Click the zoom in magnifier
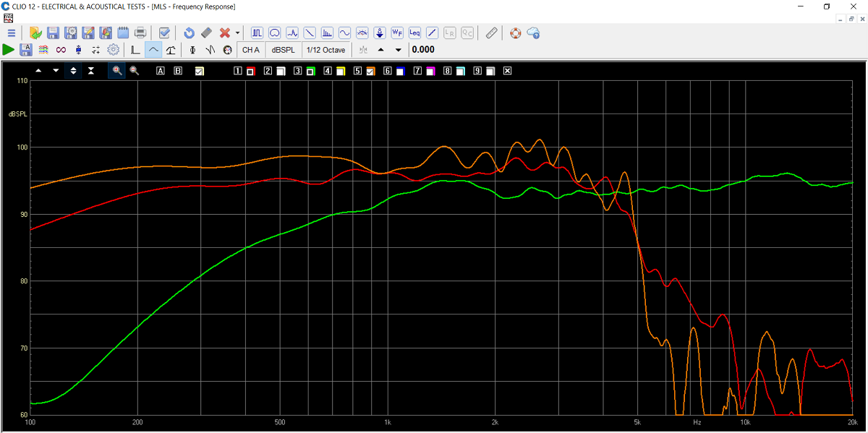Screen dimensions: 868x433 click(x=116, y=71)
